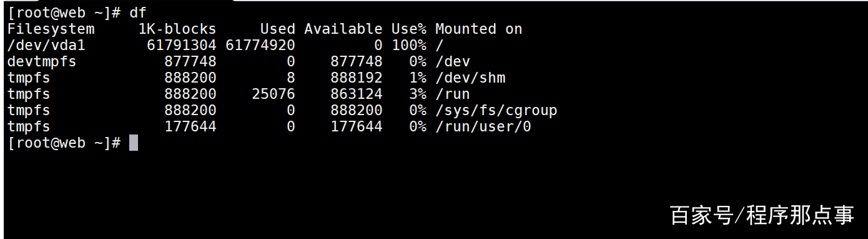Click the 'Used' column header

[x=278, y=29]
